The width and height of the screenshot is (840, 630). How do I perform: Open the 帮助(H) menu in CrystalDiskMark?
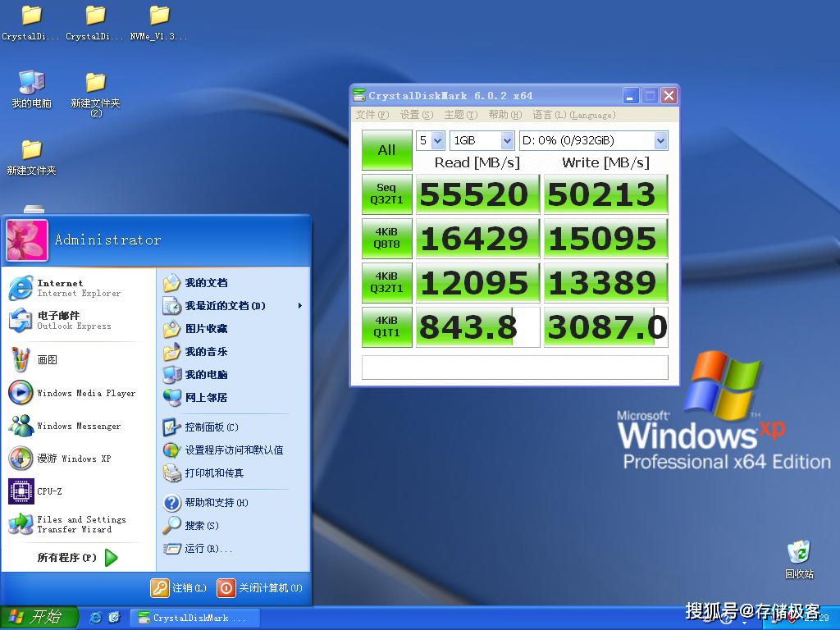505,115
